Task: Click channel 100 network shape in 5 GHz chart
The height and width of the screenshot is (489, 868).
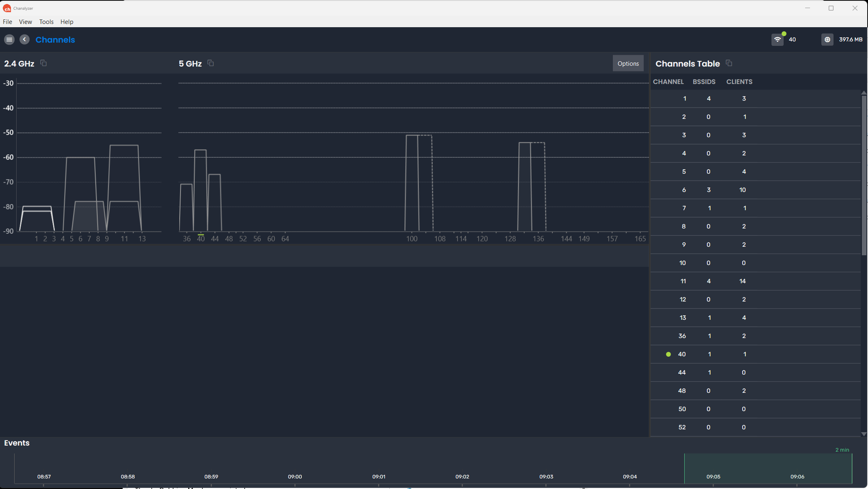Action: tap(412, 183)
